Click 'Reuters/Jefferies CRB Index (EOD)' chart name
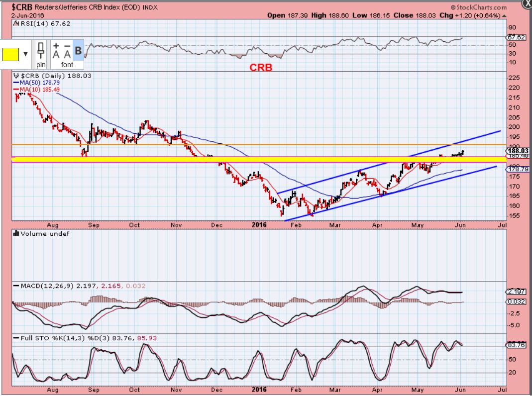 click(87, 7)
